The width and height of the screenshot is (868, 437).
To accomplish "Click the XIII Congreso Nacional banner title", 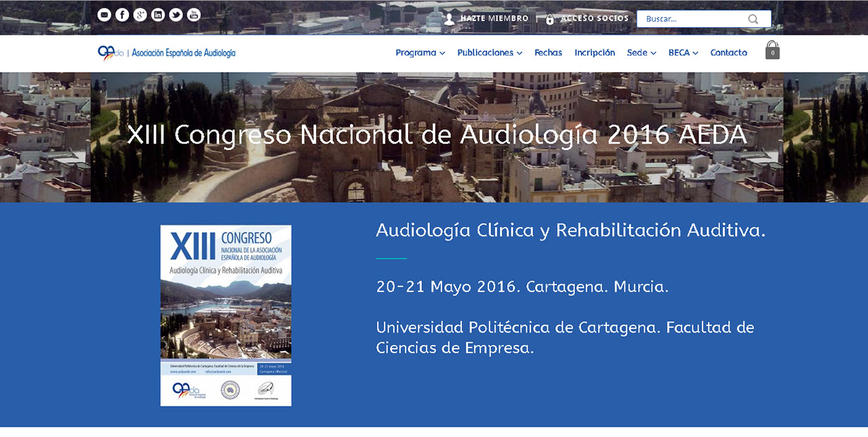I will click(x=437, y=136).
